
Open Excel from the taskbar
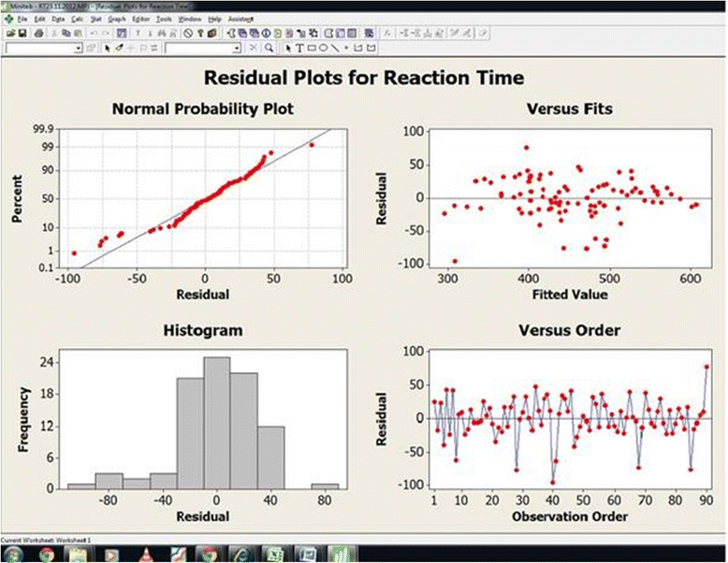click(x=275, y=555)
